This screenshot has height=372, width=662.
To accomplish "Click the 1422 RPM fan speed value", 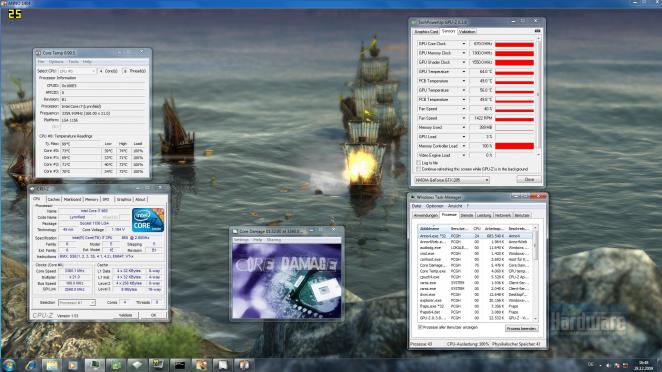I will click(x=482, y=118).
